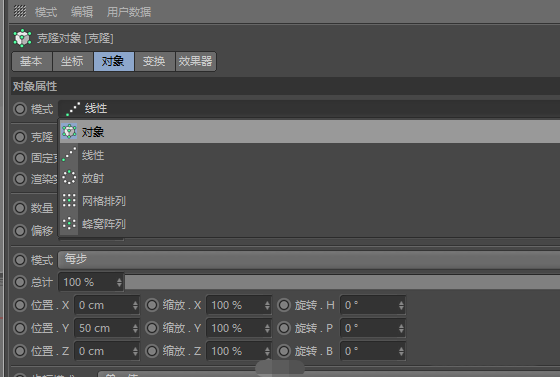Click the stepper arrows on 位置 . Y field
560x377 pixels.
point(135,328)
